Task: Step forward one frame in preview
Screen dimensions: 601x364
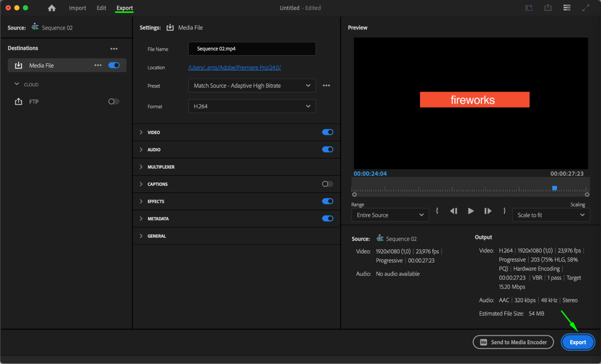Action: (488, 211)
